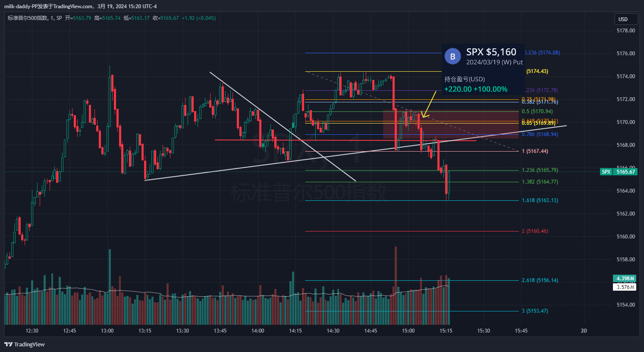Expand the 标准普尔500指数 legend at top left
644x352 pixels.
pos(28,18)
